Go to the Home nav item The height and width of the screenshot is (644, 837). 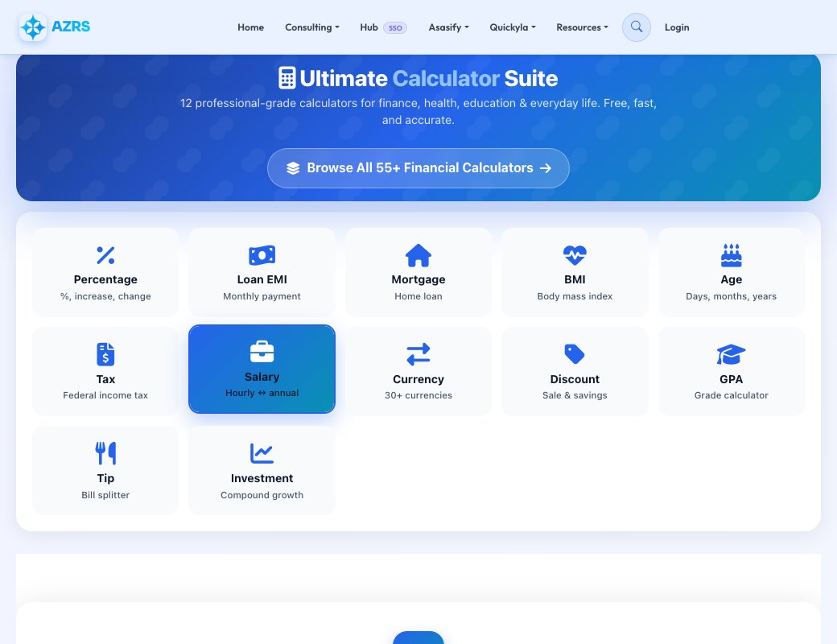[x=251, y=27]
